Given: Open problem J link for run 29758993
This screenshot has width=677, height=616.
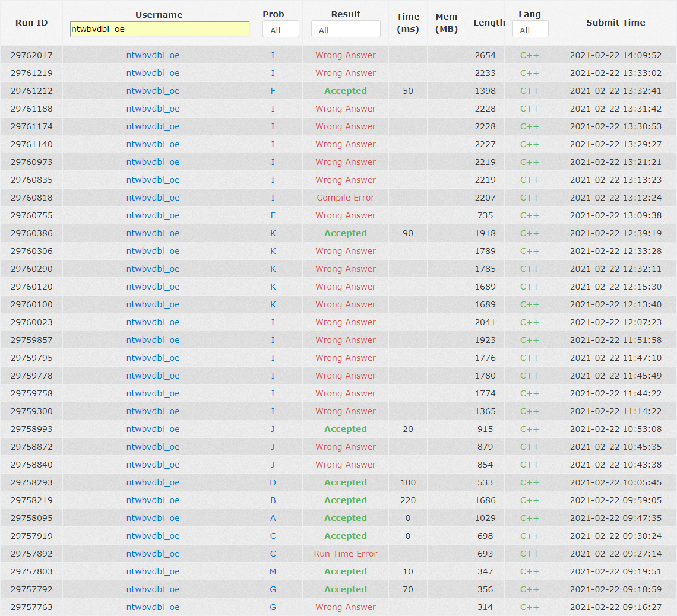Looking at the screenshot, I should coord(273,429).
